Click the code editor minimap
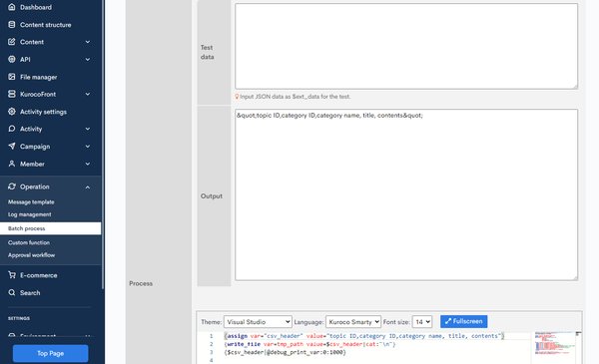The height and width of the screenshot is (364, 599). pos(554,344)
